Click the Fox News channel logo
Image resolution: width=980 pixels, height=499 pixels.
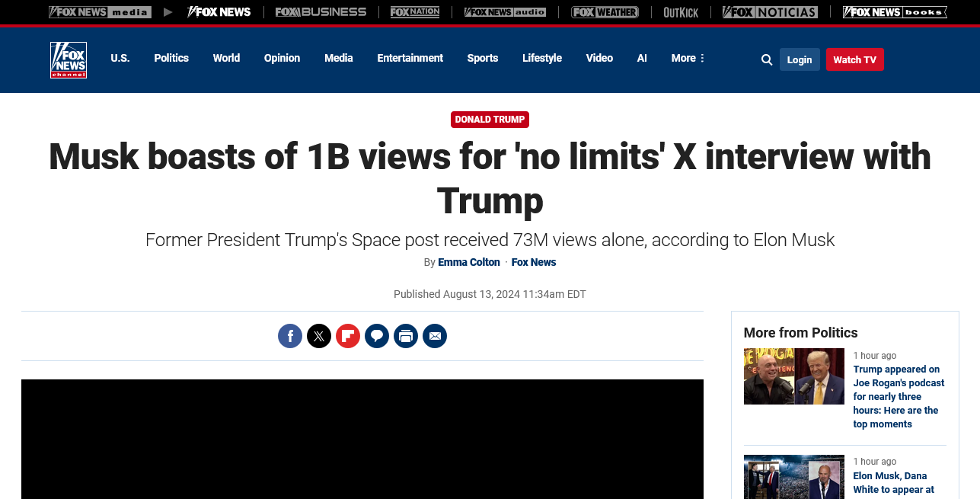point(69,59)
